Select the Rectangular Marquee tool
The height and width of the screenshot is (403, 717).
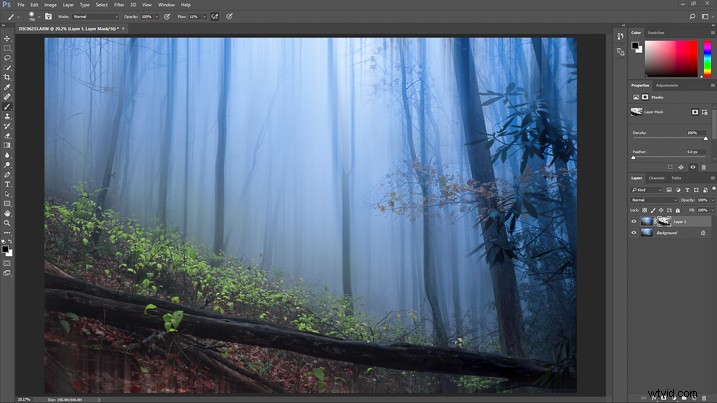pos(7,48)
